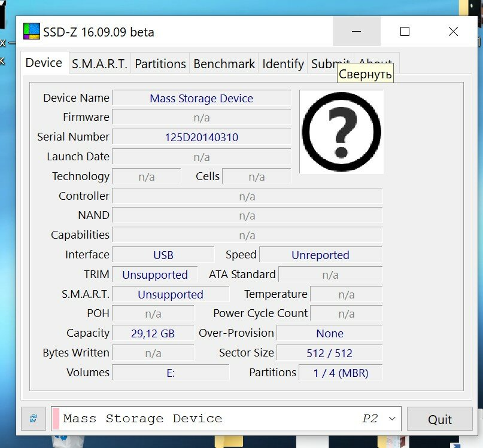Click the unknown device question mark image
The image size is (483, 448).
pos(341,132)
